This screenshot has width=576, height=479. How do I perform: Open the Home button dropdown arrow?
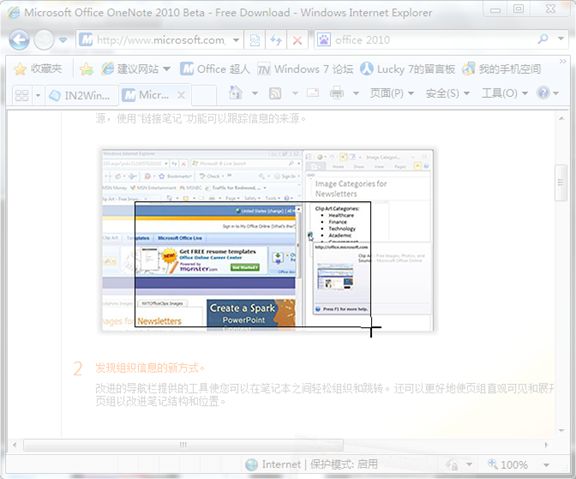[x=255, y=93]
